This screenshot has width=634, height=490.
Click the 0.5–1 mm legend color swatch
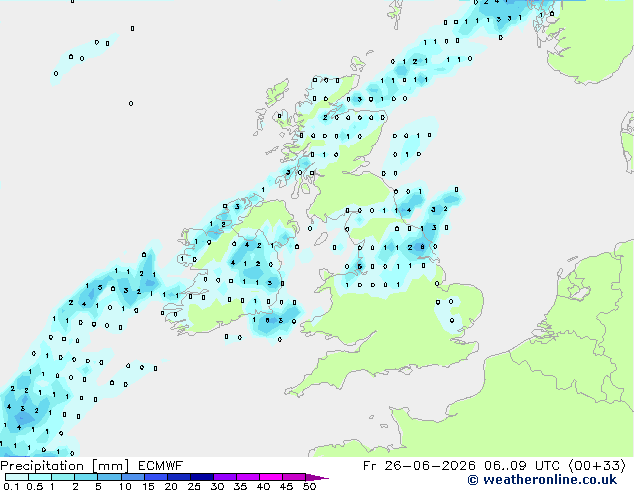pos(40,477)
